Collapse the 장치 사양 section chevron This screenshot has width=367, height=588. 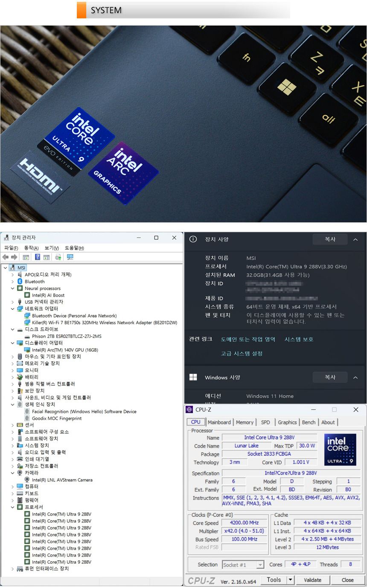pyautogui.click(x=355, y=240)
